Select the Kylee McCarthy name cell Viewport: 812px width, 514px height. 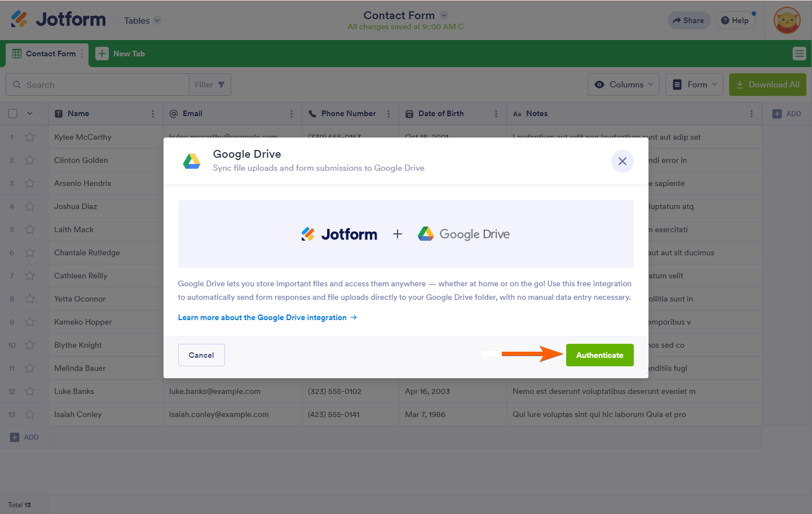[x=105, y=137]
